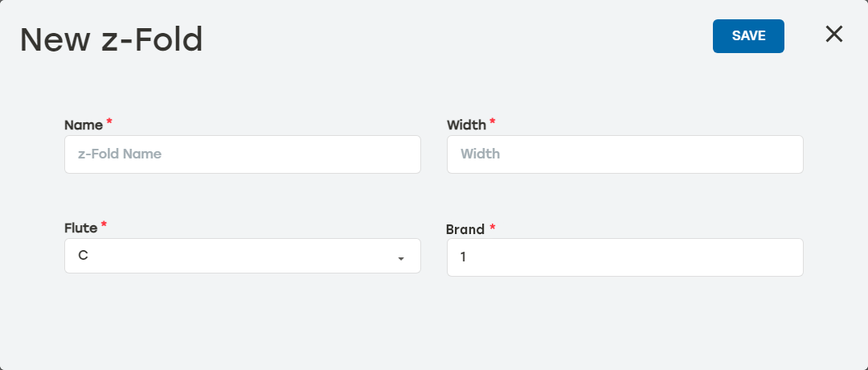
Task: Click the value 1 in Brand field
Action: tap(464, 257)
